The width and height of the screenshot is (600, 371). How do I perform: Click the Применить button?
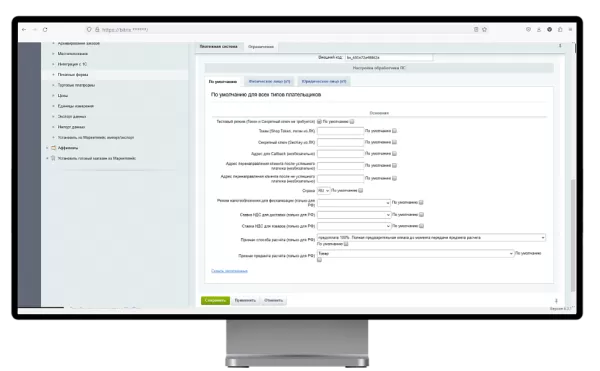point(245,300)
